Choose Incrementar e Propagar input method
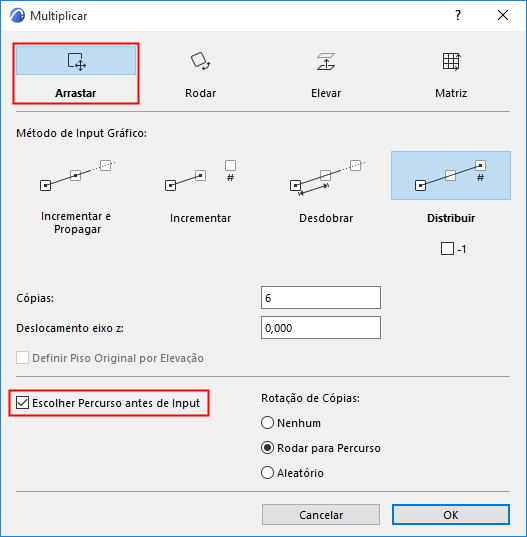 [x=76, y=175]
